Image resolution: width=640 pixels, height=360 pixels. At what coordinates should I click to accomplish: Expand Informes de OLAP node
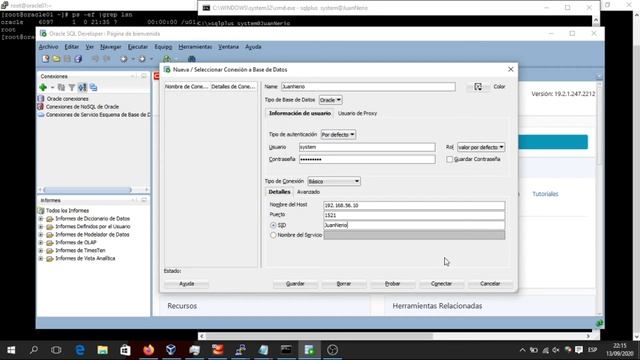(x=41, y=242)
